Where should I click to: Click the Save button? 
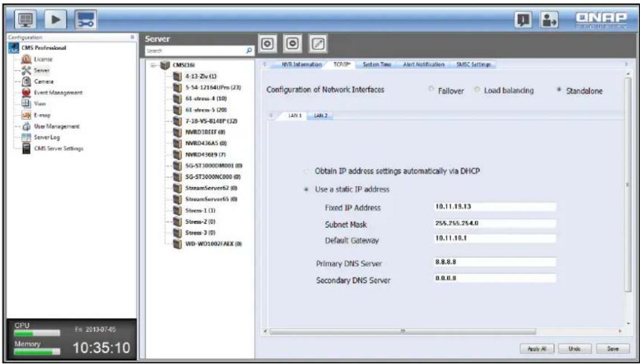click(x=612, y=349)
